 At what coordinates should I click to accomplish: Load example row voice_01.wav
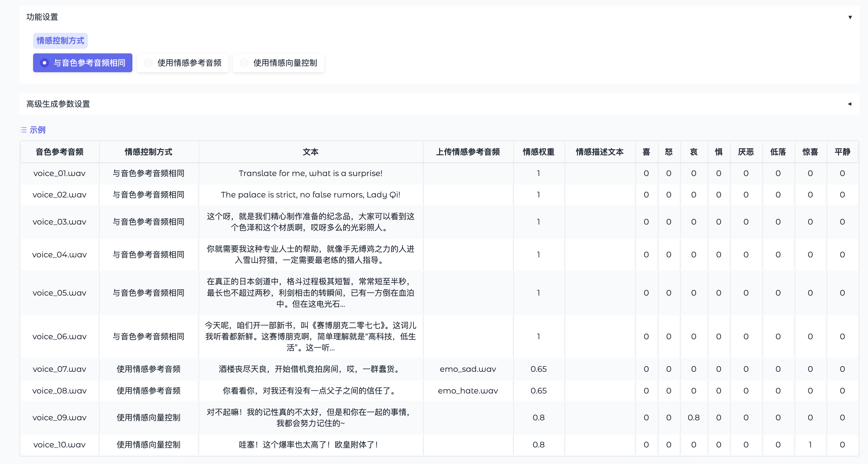coord(59,173)
